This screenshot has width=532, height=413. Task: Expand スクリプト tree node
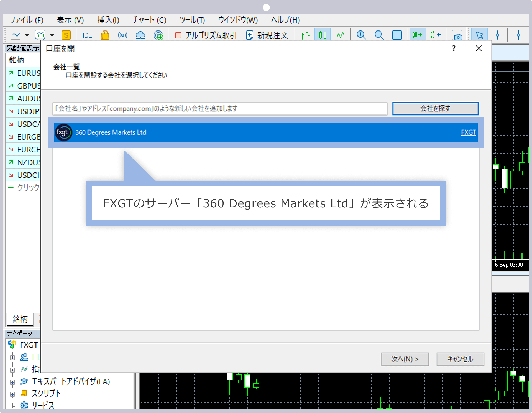(12, 394)
